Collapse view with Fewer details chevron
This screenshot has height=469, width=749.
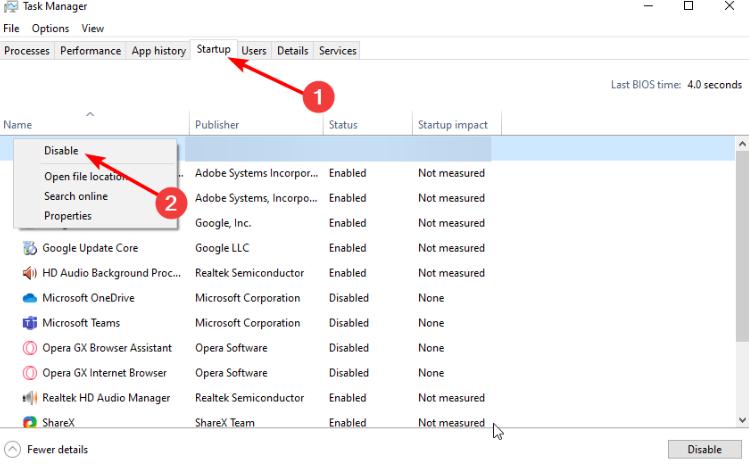click(13, 450)
